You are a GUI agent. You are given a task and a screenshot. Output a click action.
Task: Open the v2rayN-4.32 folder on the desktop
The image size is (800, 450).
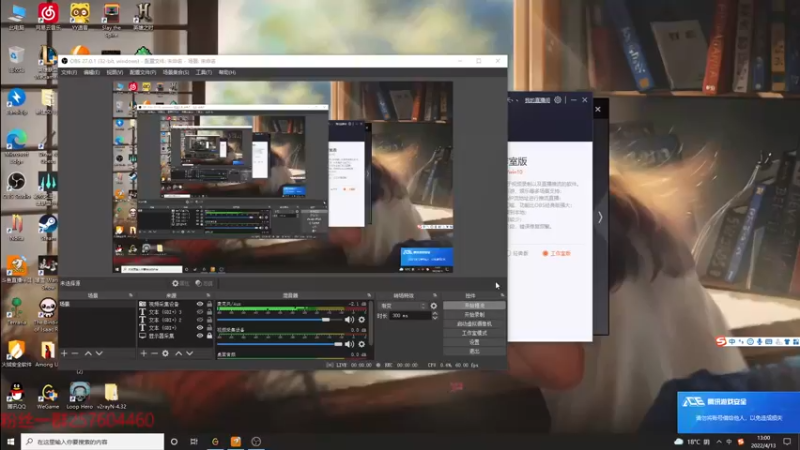pyautogui.click(x=111, y=396)
